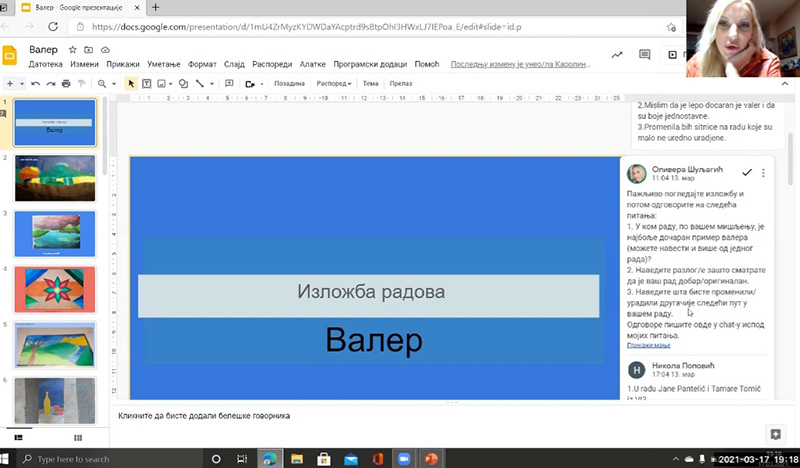
Task: Open the last edit history link
Action: tap(520, 64)
